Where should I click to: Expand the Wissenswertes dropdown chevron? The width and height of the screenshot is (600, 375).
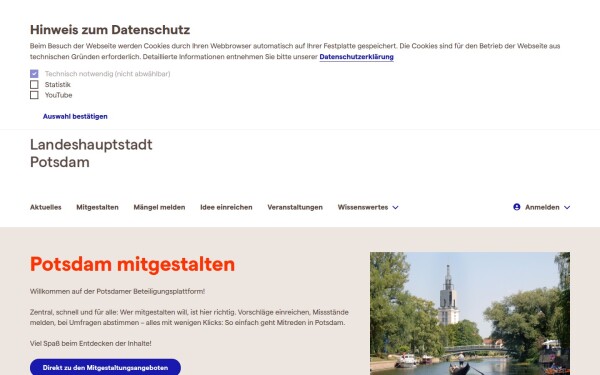[395, 207]
